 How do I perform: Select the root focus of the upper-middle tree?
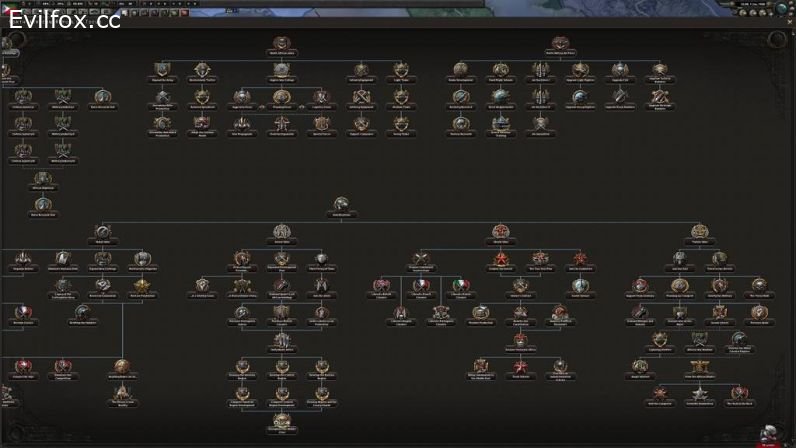[281, 44]
